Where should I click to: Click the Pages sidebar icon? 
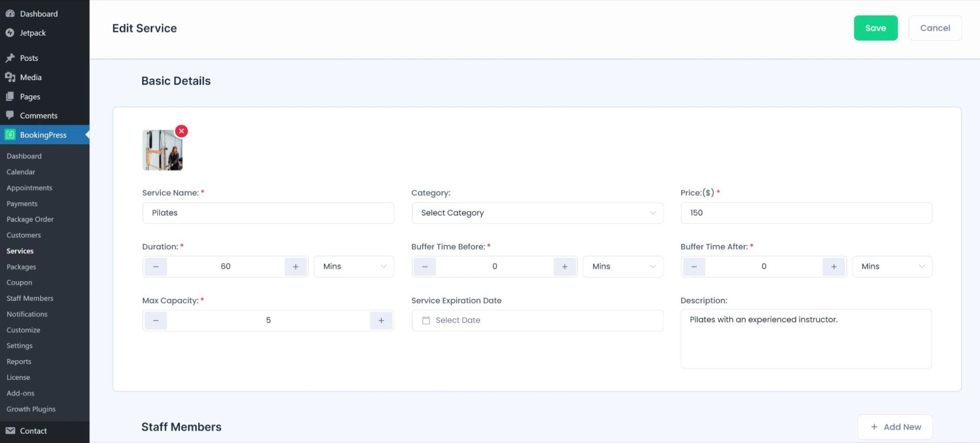pyautogui.click(x=10, y=96)
